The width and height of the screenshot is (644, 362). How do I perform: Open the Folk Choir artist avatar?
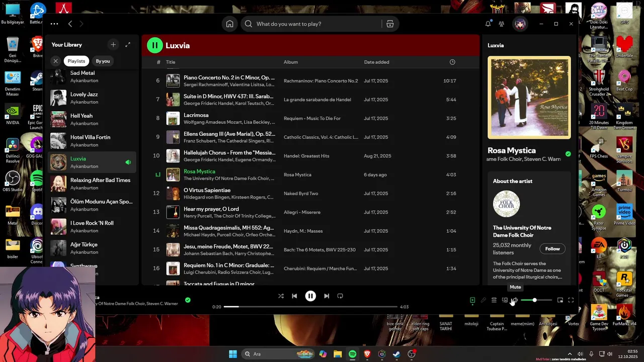click(x=506, y=204)
